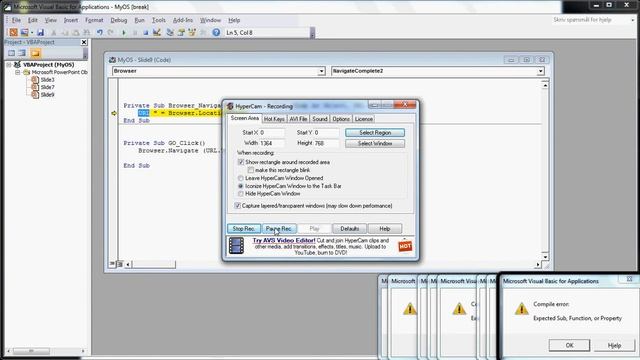Close the Project - VBAProject panel
The width and height of the screenshot is (640, 360).
click(84, 42)
